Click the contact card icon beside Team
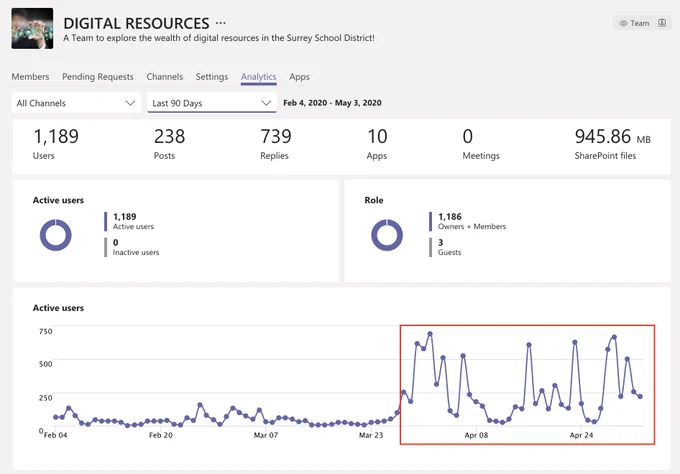 click(x=662, y=23)
